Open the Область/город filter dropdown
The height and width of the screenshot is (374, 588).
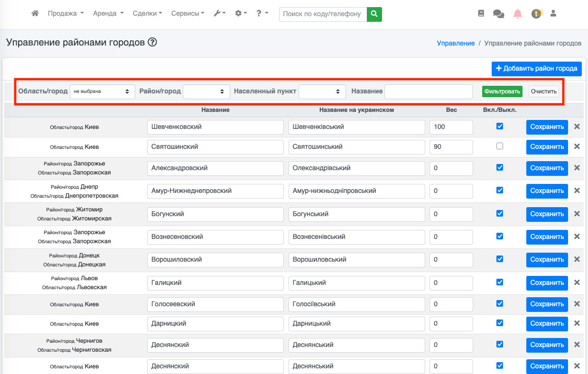[102, 91]
